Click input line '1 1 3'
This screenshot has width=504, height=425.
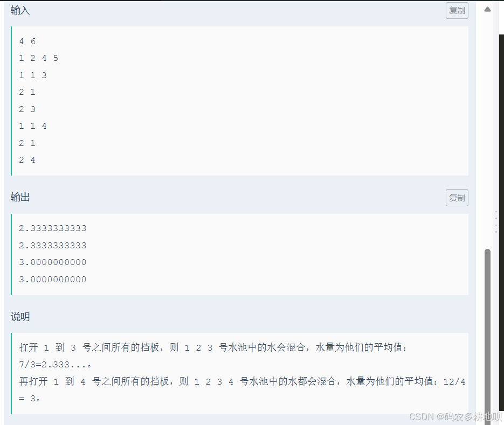pyautogui.click(x=33, y=75)
